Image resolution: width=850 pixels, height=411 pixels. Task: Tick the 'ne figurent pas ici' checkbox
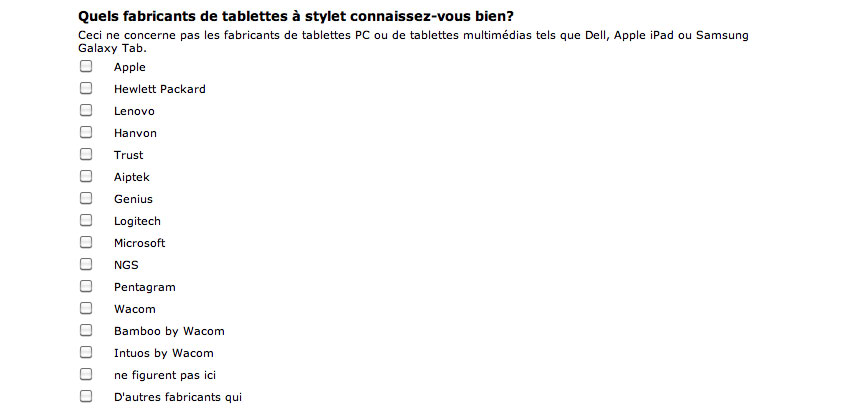click(x=86, y=374)
